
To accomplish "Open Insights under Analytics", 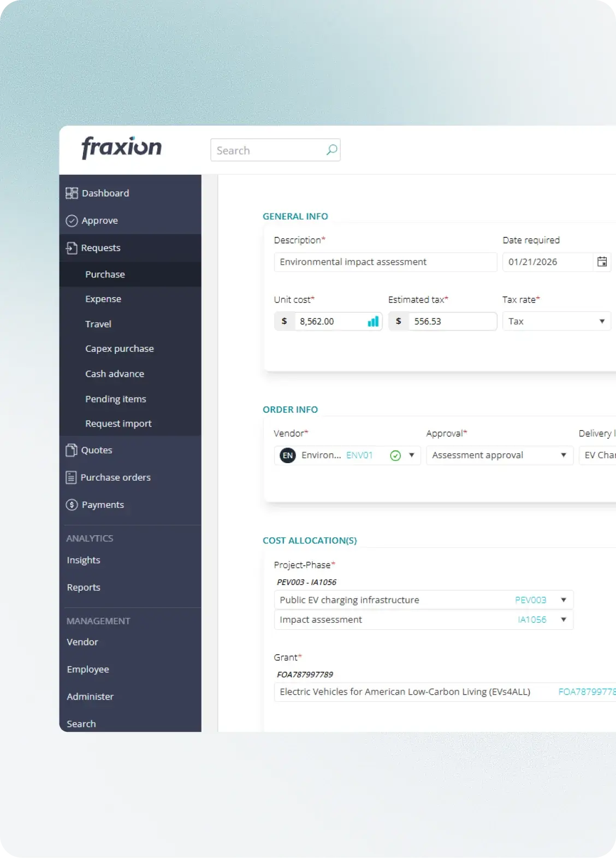I will point(84,560).
